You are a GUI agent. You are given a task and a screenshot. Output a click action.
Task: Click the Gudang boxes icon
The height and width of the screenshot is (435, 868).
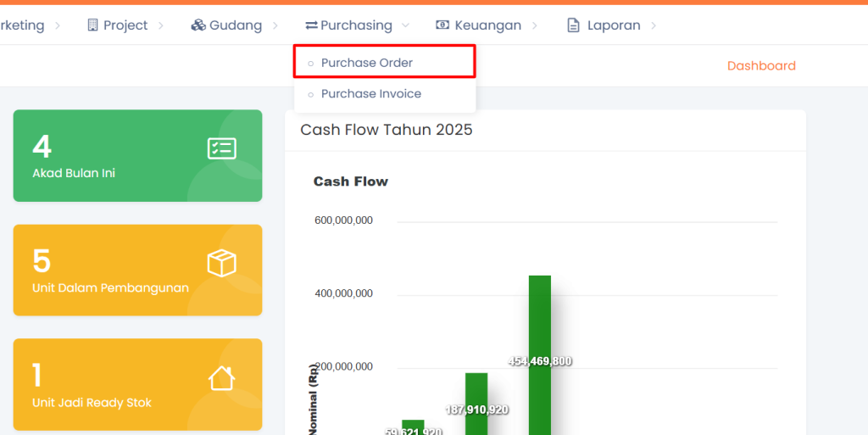(198, 25)
